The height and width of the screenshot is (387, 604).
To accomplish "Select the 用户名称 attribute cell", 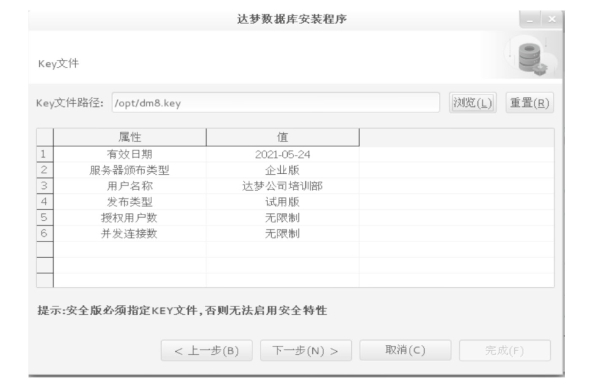I will pos(130,186).
